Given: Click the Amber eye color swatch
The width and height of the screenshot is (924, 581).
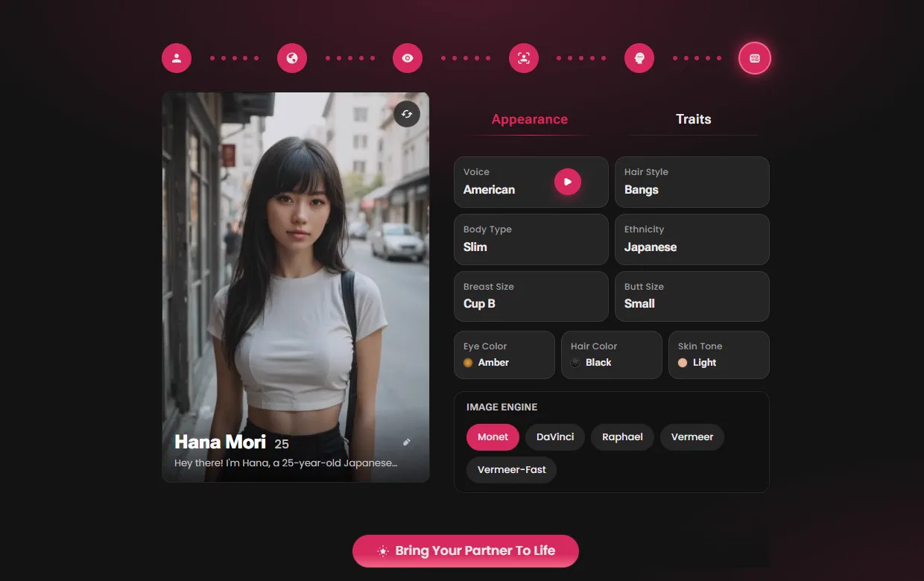Looking at the screenshot, I should 468,363.
